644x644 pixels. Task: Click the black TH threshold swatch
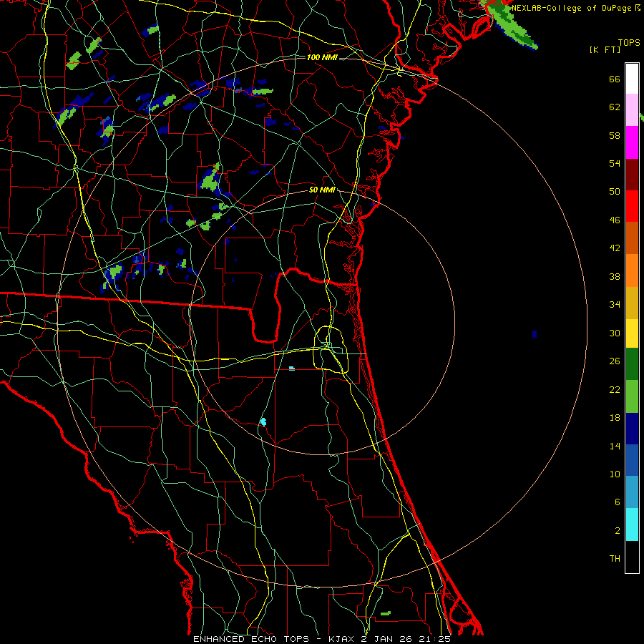point(632,557)
